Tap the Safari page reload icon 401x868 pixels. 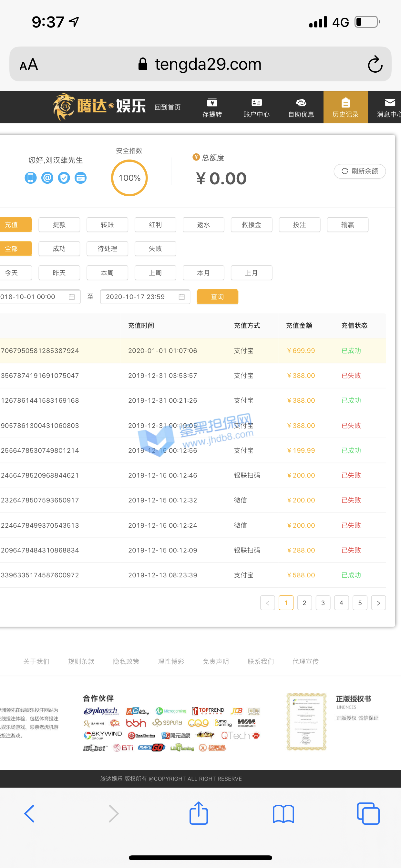coord(375,64)
